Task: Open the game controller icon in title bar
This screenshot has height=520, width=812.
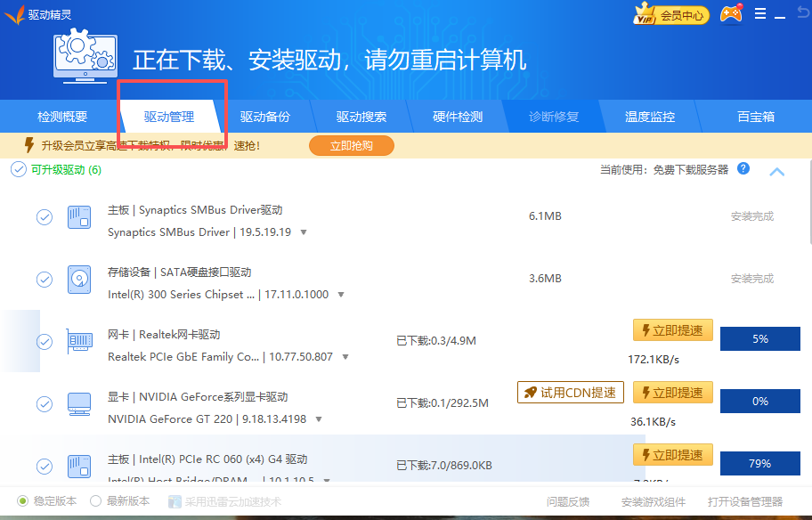Action: [731, 14]
